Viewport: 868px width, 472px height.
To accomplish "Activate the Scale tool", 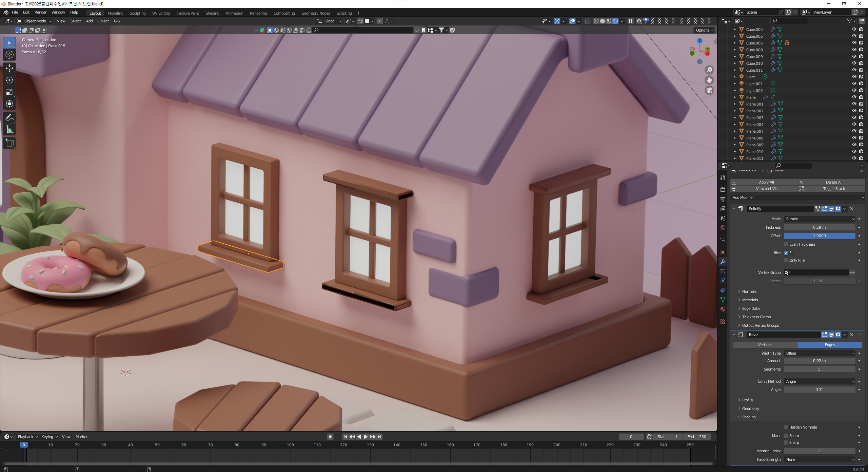I will [9, 92].
